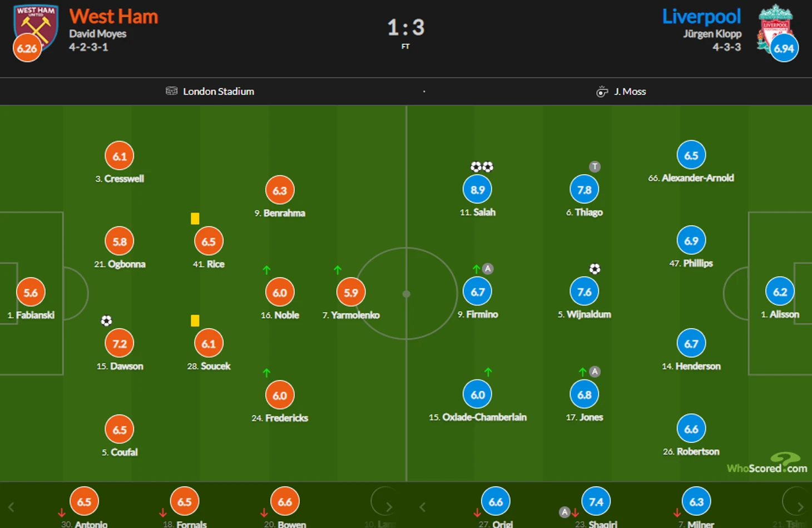Select Salah's 8.9 rating circle

coord(477,190)
